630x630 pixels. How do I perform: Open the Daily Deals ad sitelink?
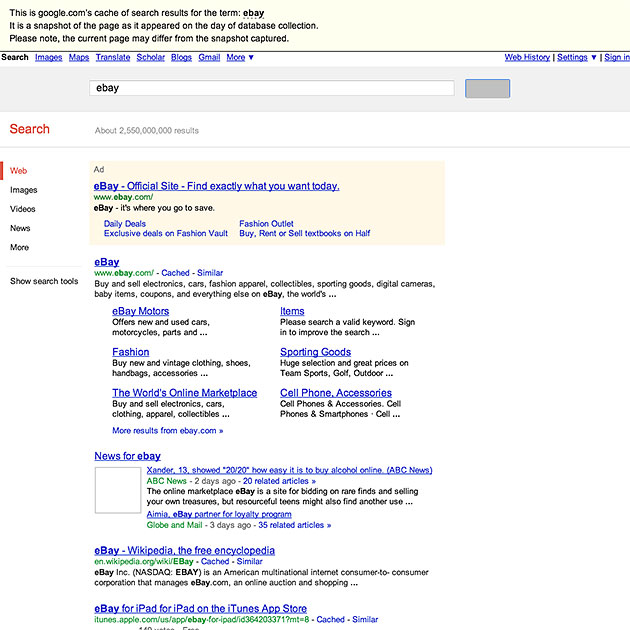pyautogui.click(x=125, y=224)
